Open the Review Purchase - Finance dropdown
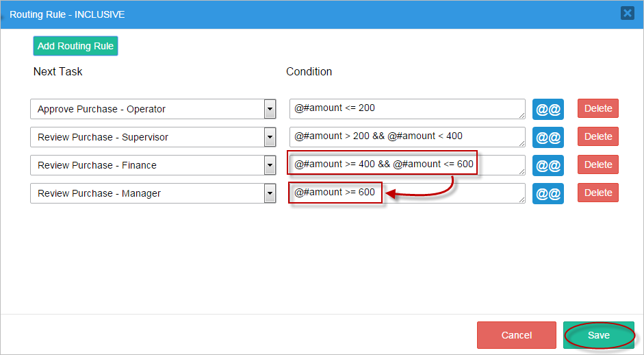 point(270,165)
